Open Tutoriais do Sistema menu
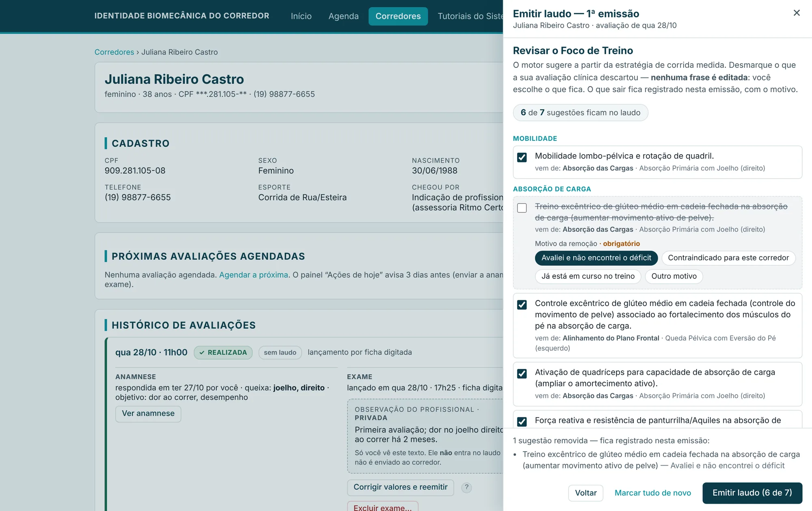This screenshot has height=511, width=812. (x=470, y=16)
